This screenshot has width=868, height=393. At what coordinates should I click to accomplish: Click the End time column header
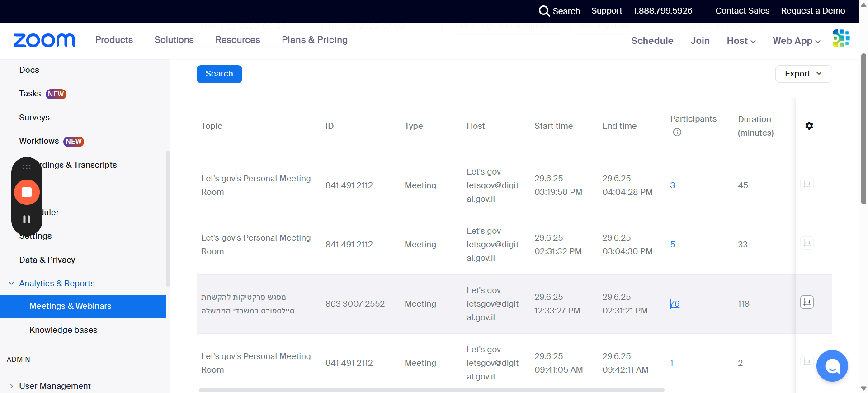tap(619, 126)
